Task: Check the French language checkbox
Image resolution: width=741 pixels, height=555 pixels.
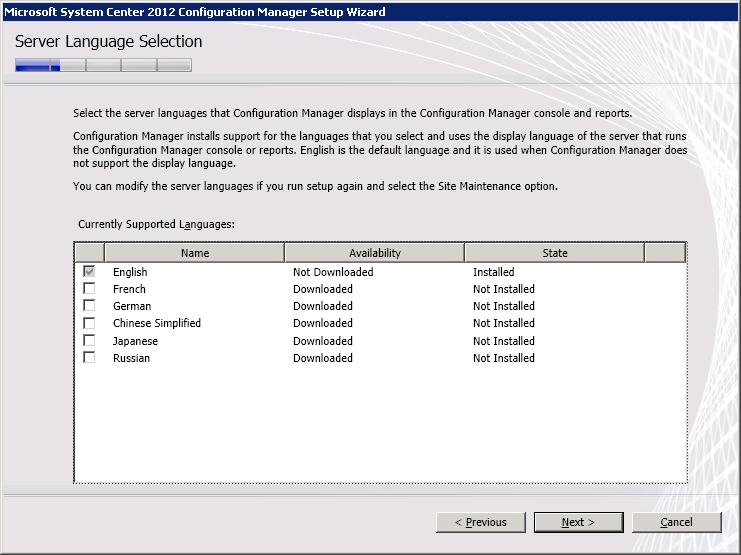Action: [x=89, y=289]
